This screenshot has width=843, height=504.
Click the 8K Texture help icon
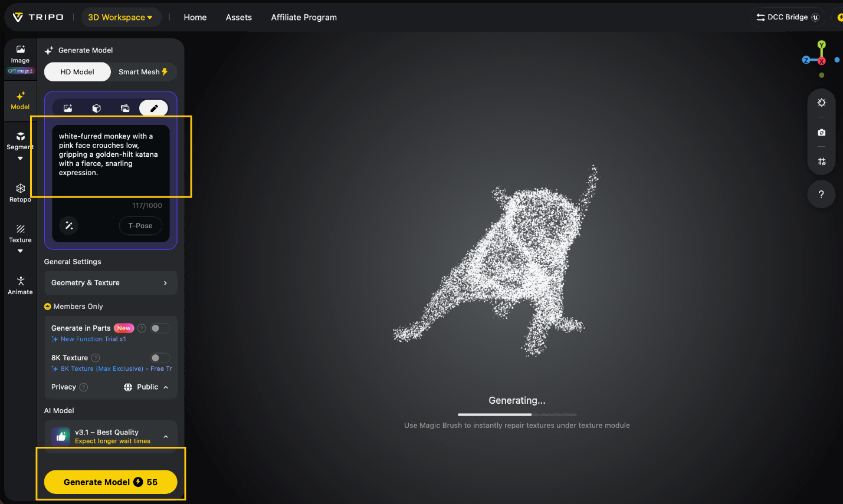96,358
